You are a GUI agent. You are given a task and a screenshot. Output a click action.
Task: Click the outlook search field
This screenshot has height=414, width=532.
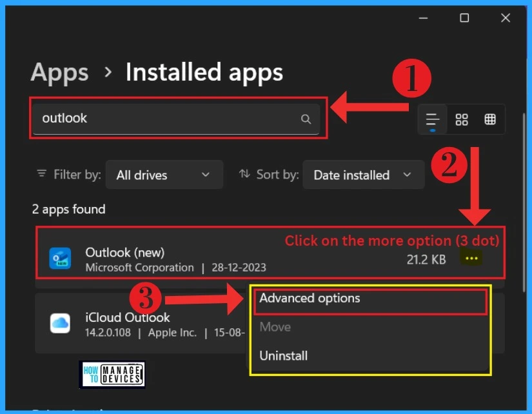pos(177,119)
